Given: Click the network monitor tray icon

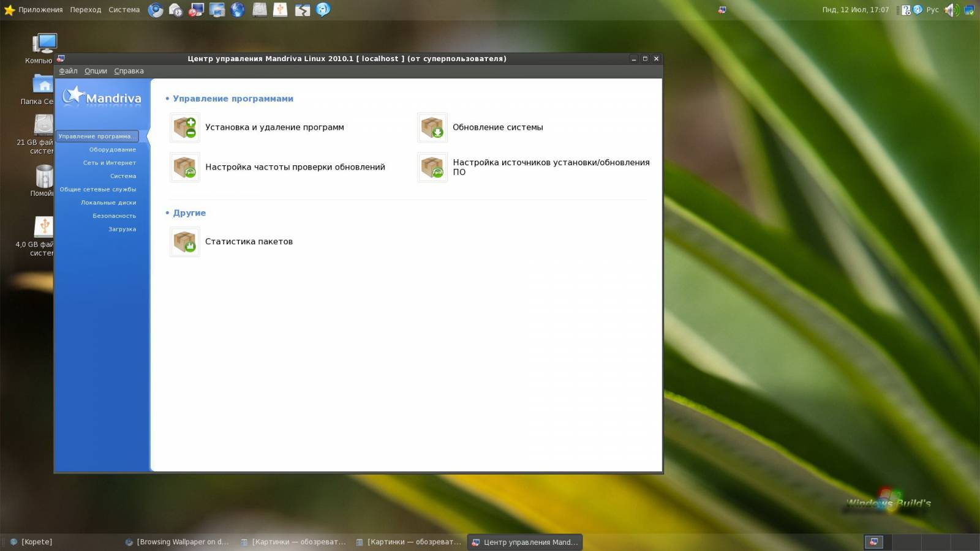Looking at the screenshot, I should (969, 10).
